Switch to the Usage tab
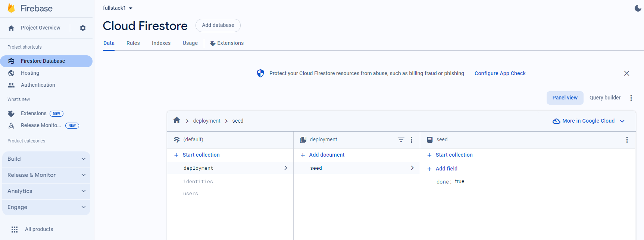Image resolution: width=644 pixels, height=240 pixels. 190,43
